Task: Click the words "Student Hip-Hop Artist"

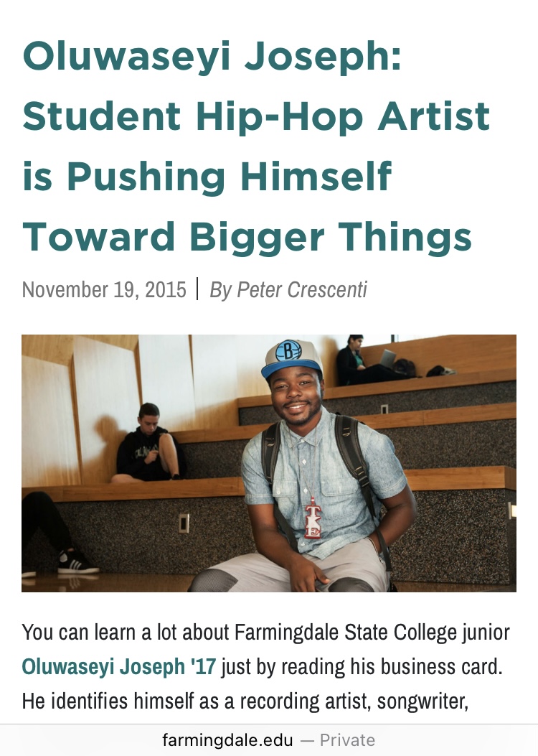Action: [x=256, y=117]
